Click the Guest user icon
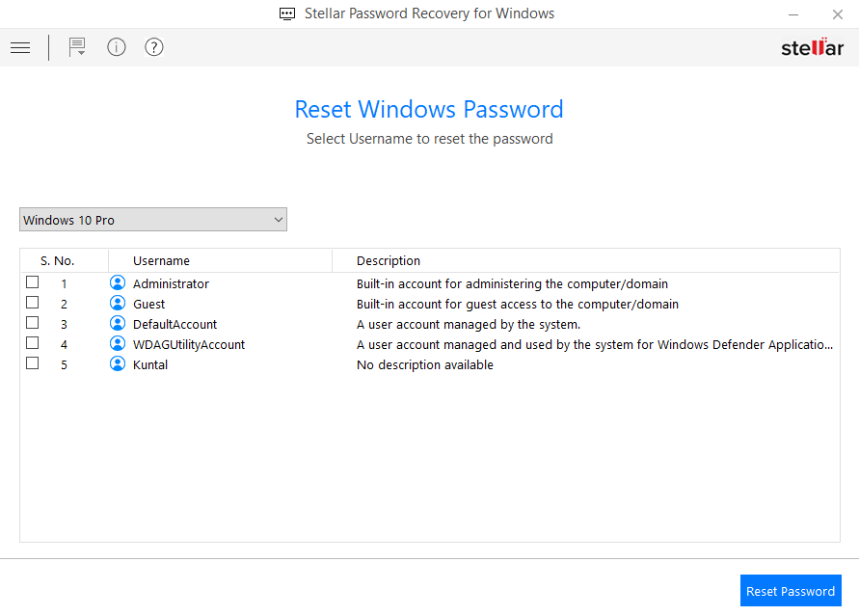This screenshot has width=859, height=616. (118, 303)
